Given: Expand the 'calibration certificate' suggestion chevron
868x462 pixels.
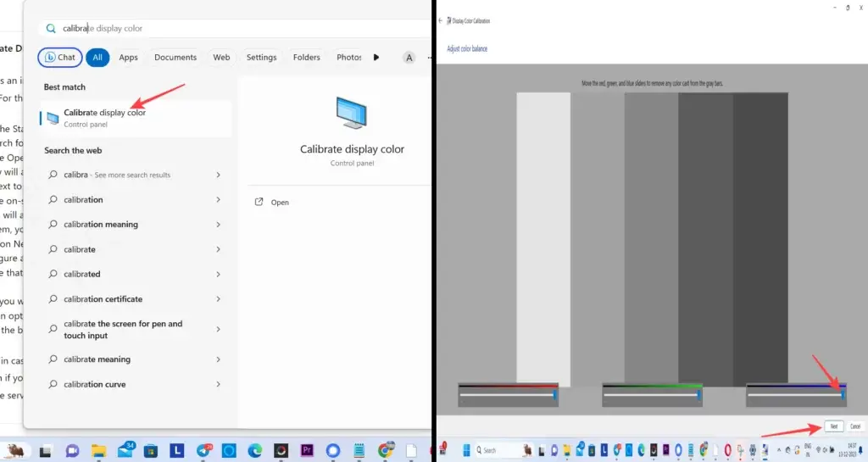Looking at the screenshot, I should click(218, 299).
